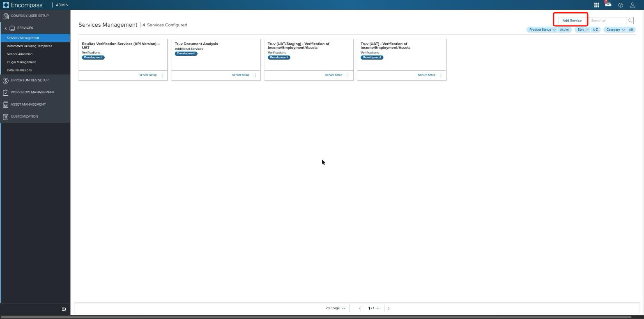Click Truv (UAT) - Verification card title

pos(385,46)
